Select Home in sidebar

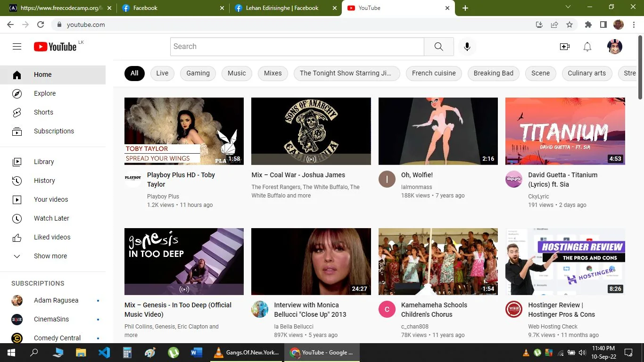(53, 74)
